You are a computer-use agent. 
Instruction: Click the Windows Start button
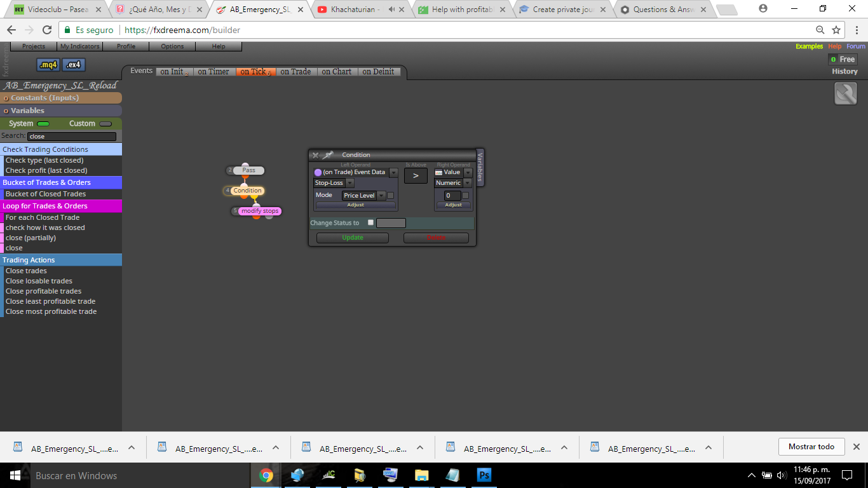tap(15, 475)
